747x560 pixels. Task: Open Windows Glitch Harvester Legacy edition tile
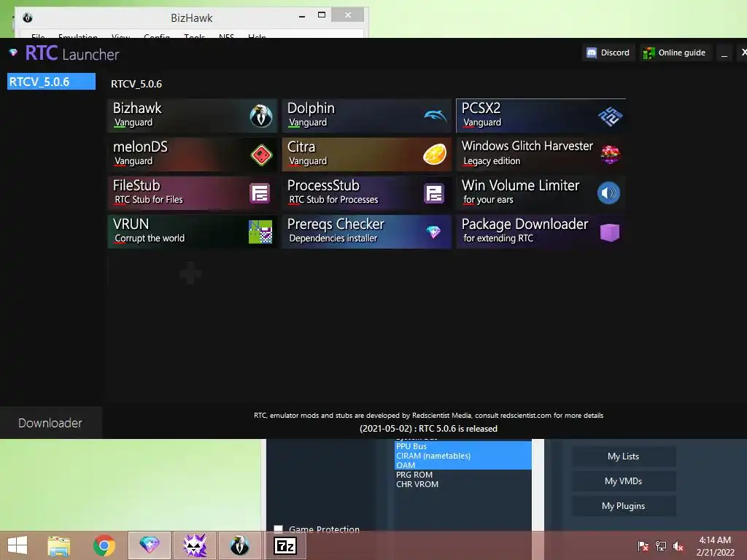click(541, 155)
